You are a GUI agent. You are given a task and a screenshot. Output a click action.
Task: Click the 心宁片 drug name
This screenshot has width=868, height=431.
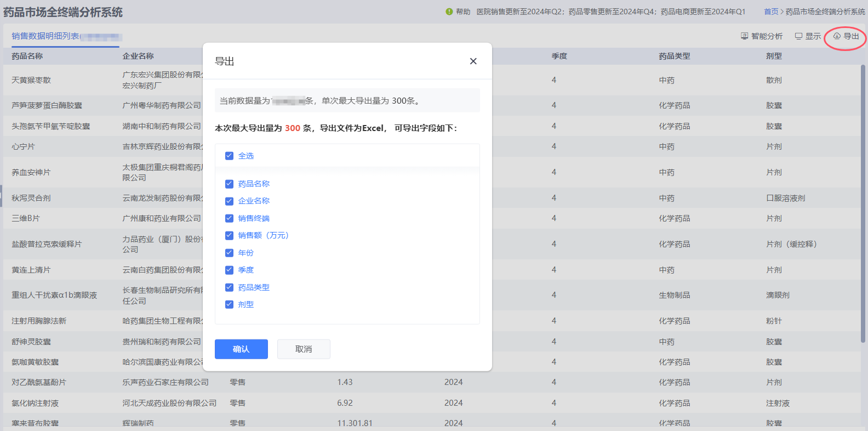point(23,146)
